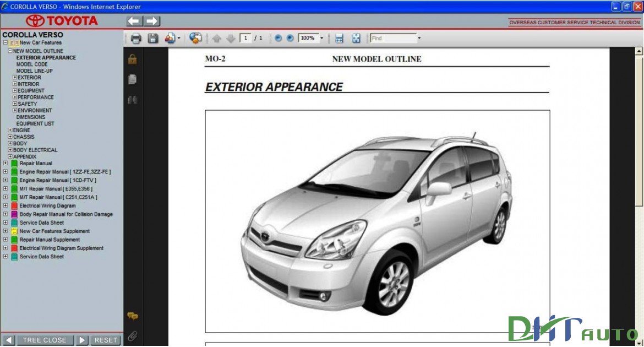Click the yellow New Car Features Supplement icon
The width and height of the screenshot is (644, 347).
tap(14, 231)
